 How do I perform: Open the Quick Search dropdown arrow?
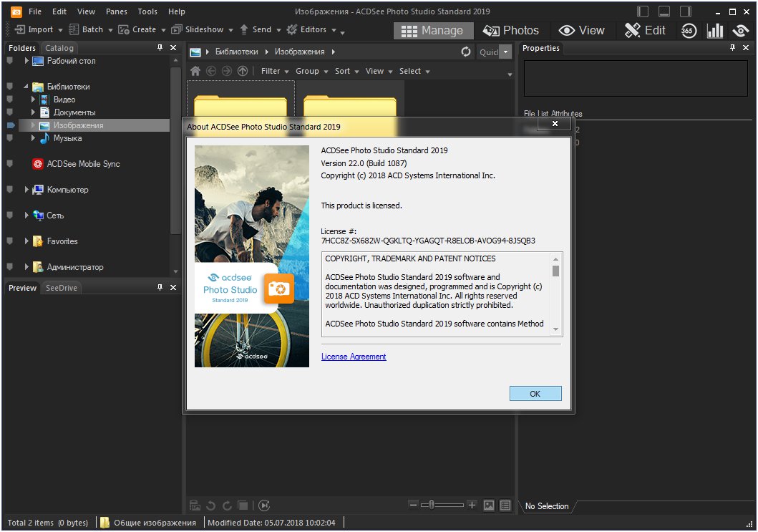click(x=505, y=52)
